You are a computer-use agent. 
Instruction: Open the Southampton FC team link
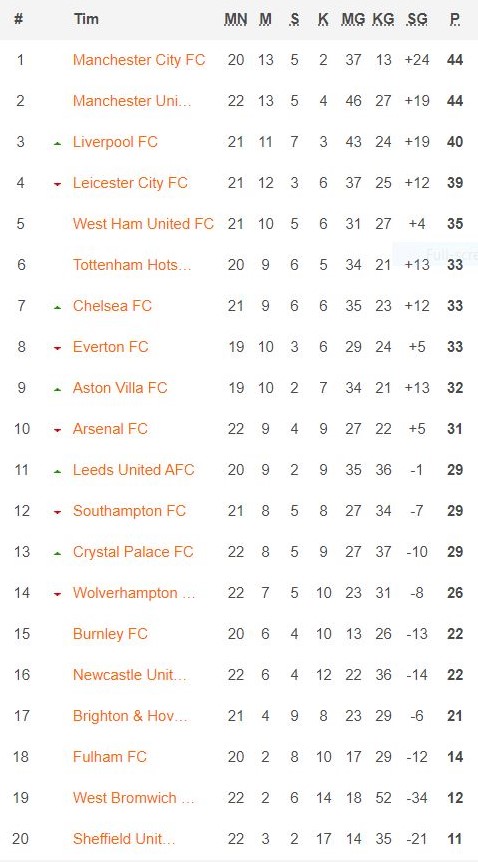click(129, 511)
